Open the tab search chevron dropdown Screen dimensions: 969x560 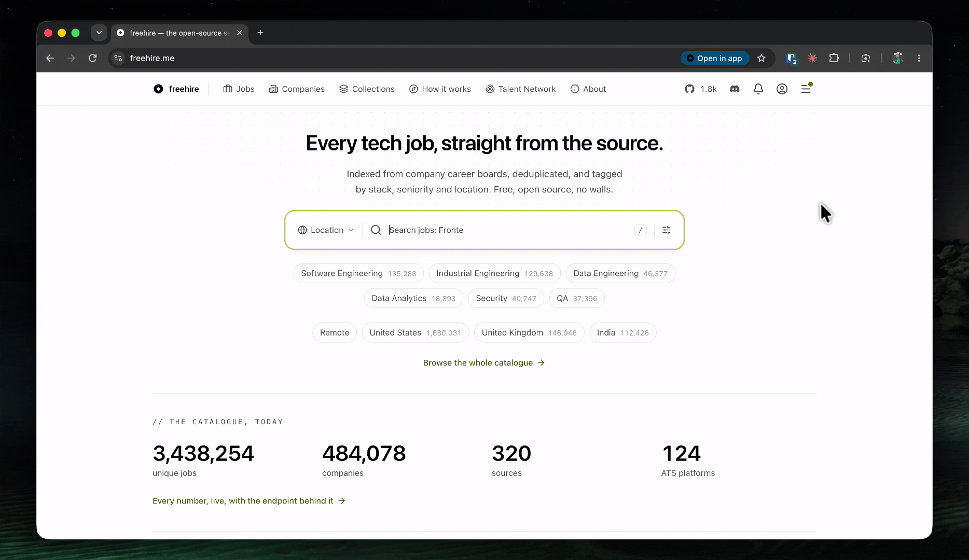[x=99, y=33]
